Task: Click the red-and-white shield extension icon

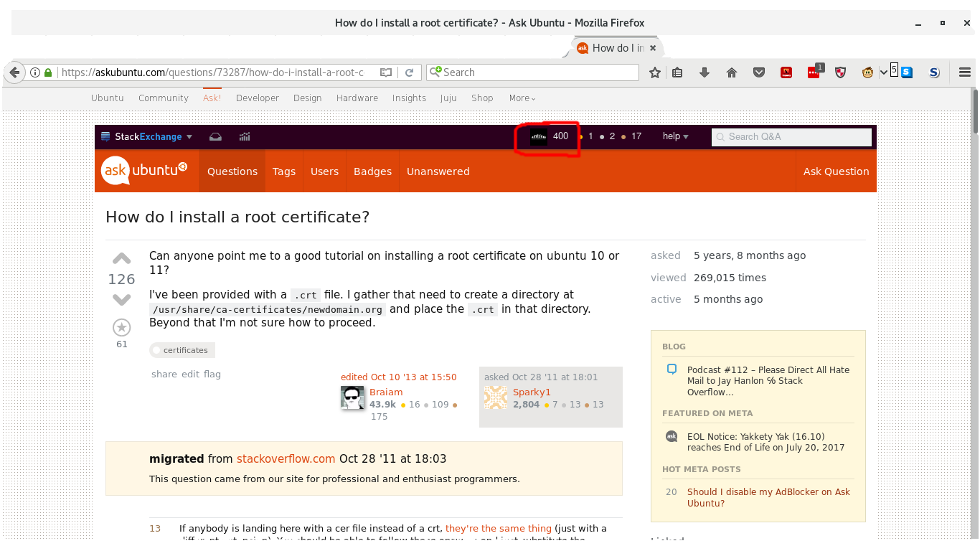Action: 841,72
